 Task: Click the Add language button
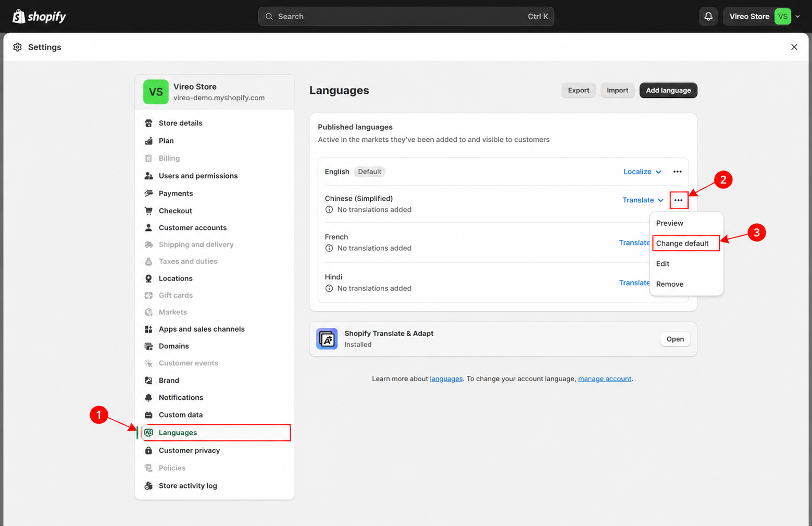click(x=668, y=90)
